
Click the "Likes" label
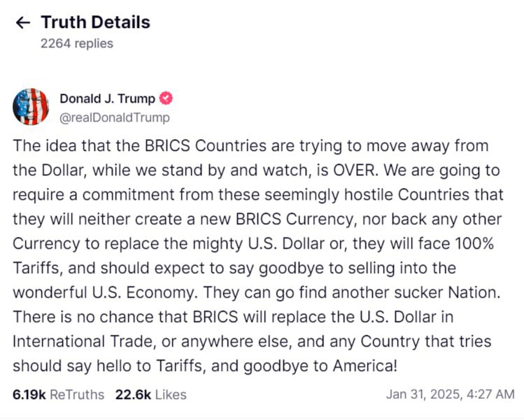(x=171, y=395)
